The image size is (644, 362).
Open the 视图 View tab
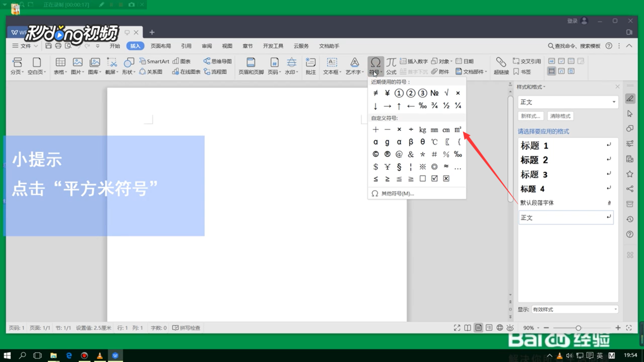click(227, 46)
